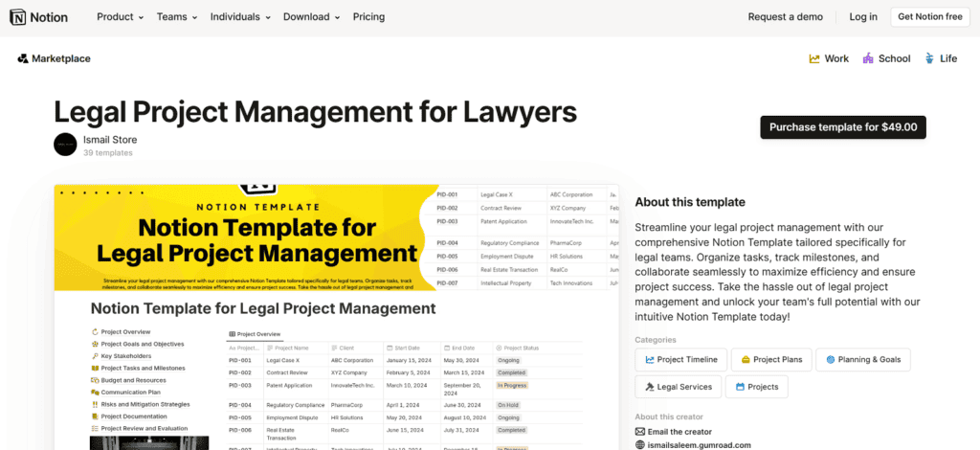980x450 pixels.
Task: Click Get Notion free button
Action: (930, 17)
